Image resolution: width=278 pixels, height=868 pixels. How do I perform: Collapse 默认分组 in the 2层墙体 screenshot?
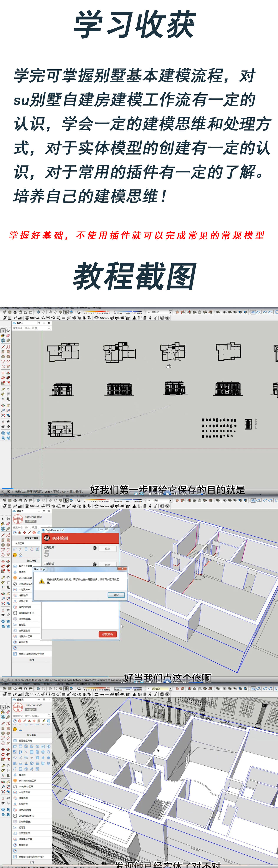click(x=31, y=735)
